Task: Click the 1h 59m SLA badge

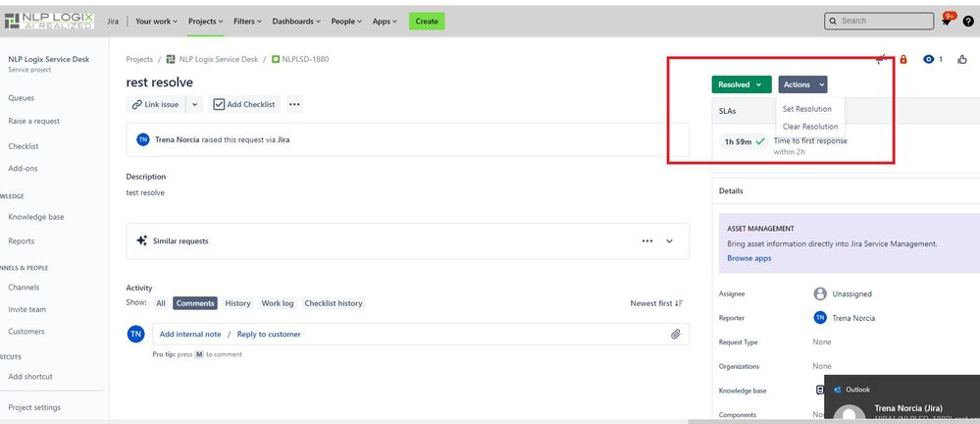Action: point(744,142)
